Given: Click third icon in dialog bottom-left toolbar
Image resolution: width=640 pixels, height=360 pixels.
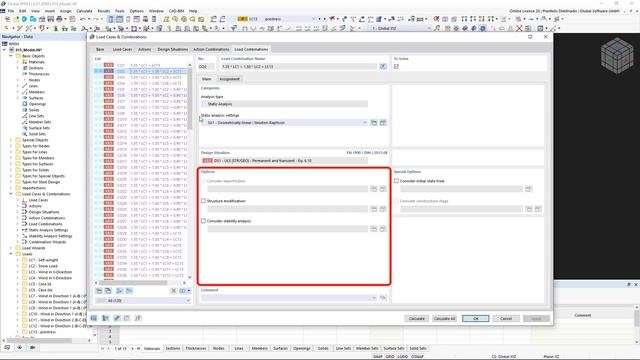Looking at the screenshot, I should point(117,318).
